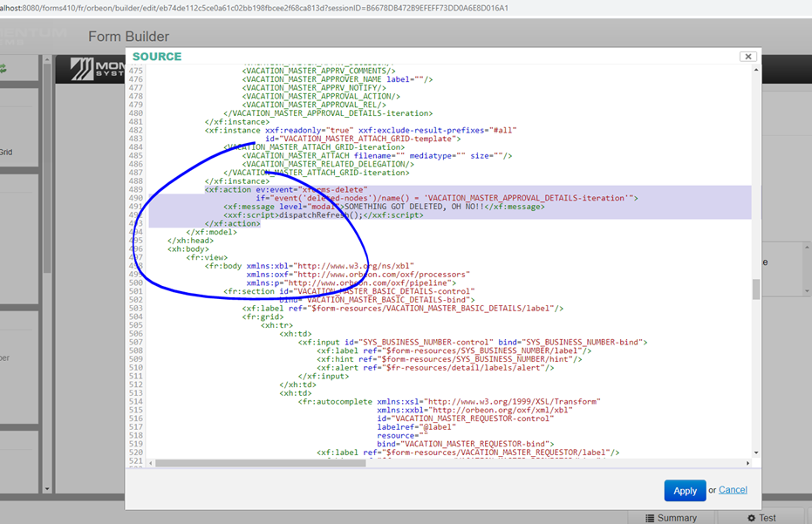This screenshot has height=524, width=812.
Task: Cancel the source editing dialog
Action: 733,490
